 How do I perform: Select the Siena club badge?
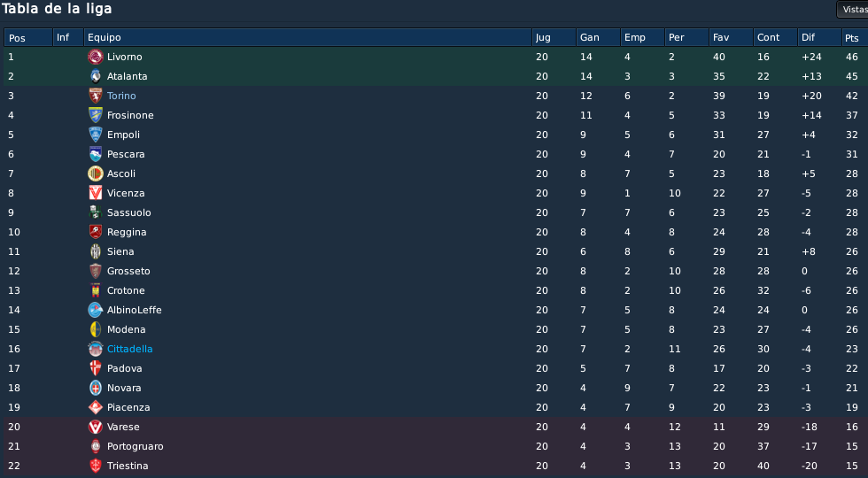coord(96,251)
